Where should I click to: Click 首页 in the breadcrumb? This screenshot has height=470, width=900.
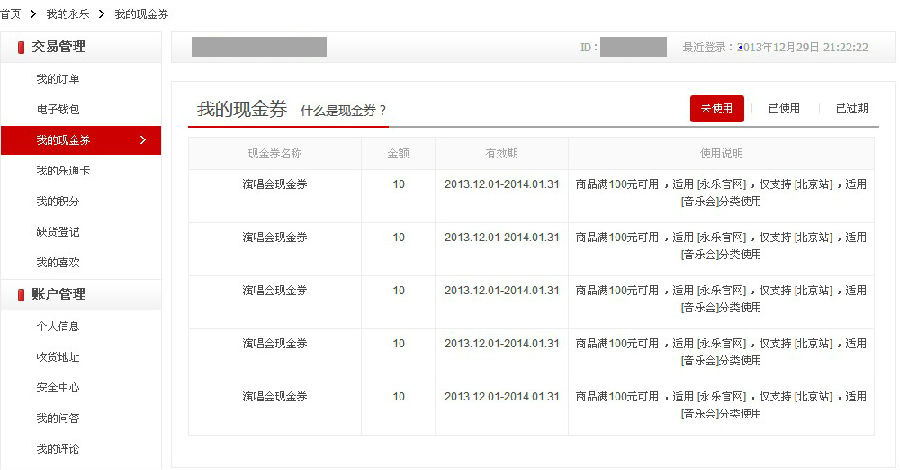pos(11,14)
